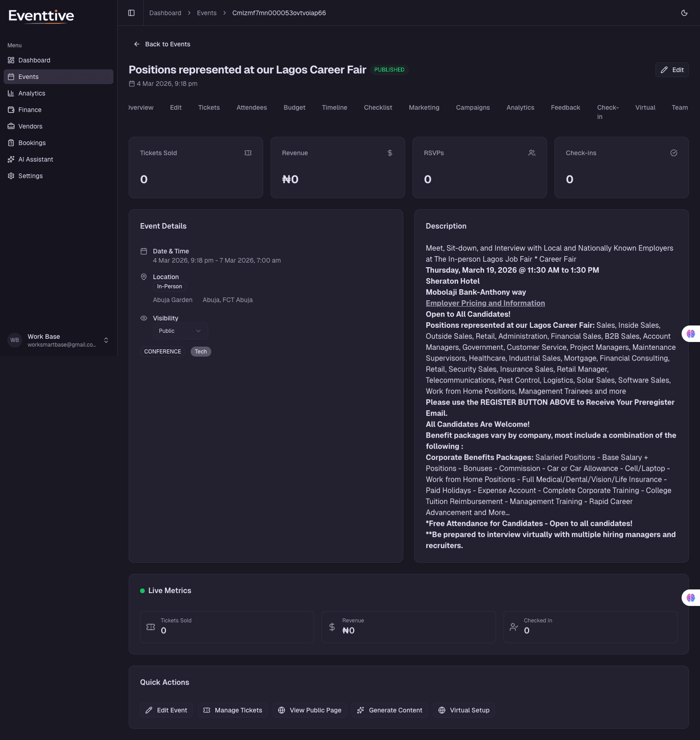This screenshot has height=740, width=700.
Task: Switch to dark/light mode moon icon
Action: click(684, 13)
